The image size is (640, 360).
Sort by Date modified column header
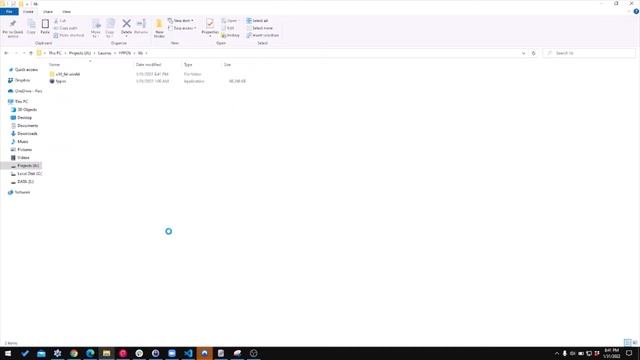[x=148, y=64]
